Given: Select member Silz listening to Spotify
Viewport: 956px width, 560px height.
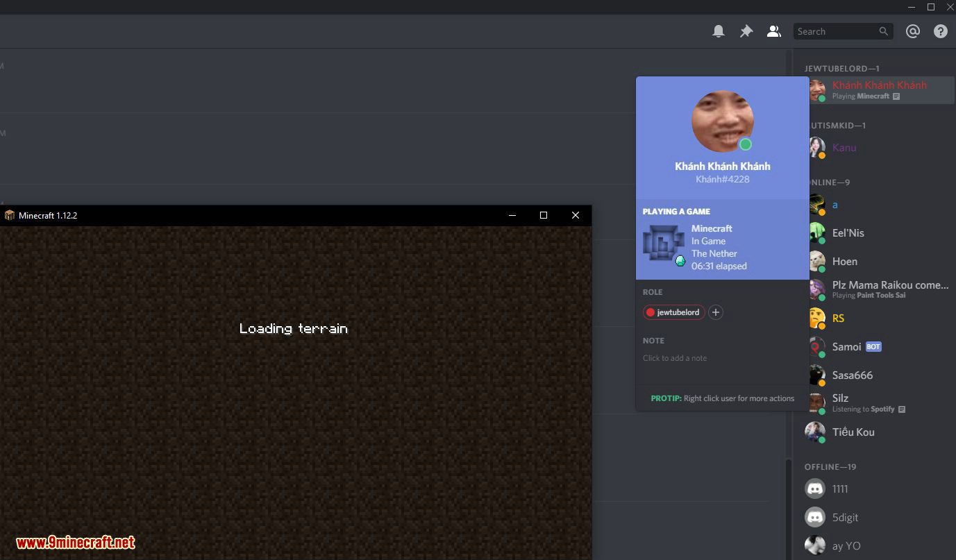Looking at the screenshot, I should [x=878, y=403].
